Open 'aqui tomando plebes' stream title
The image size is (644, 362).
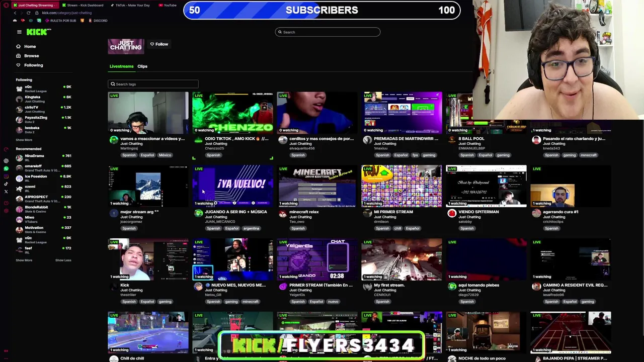pyautogui.click(x=478, y=285)
